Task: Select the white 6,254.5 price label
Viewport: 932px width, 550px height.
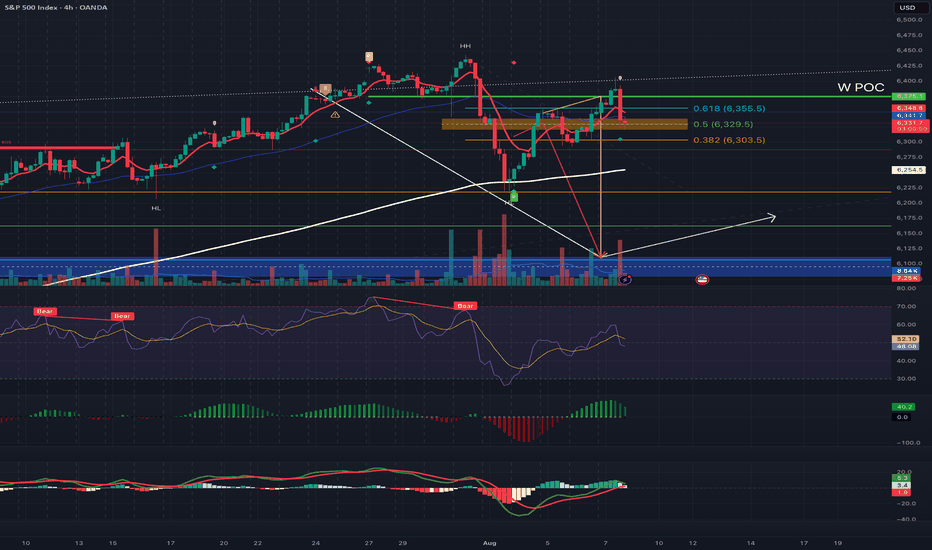Action: point(909,170)
